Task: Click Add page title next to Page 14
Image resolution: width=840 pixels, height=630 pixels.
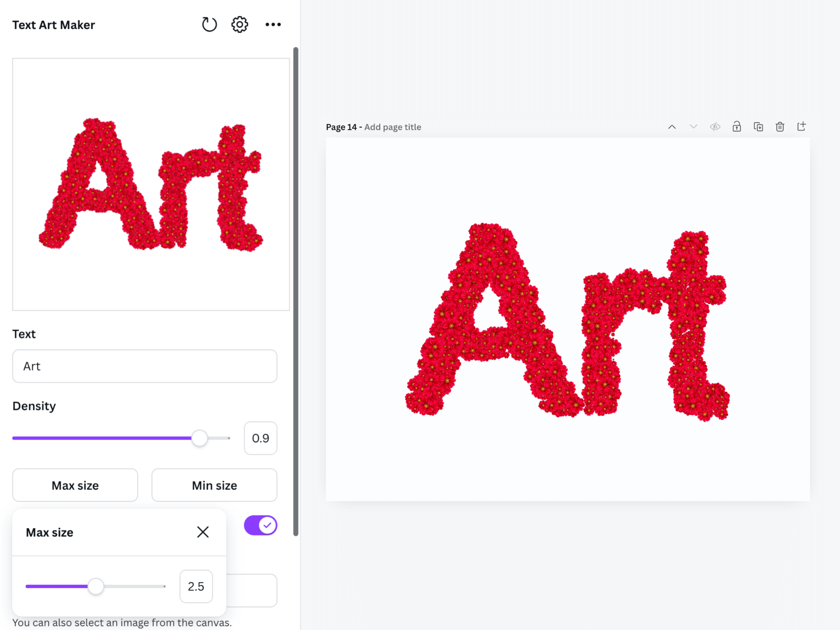Action: tap(393, 127)
